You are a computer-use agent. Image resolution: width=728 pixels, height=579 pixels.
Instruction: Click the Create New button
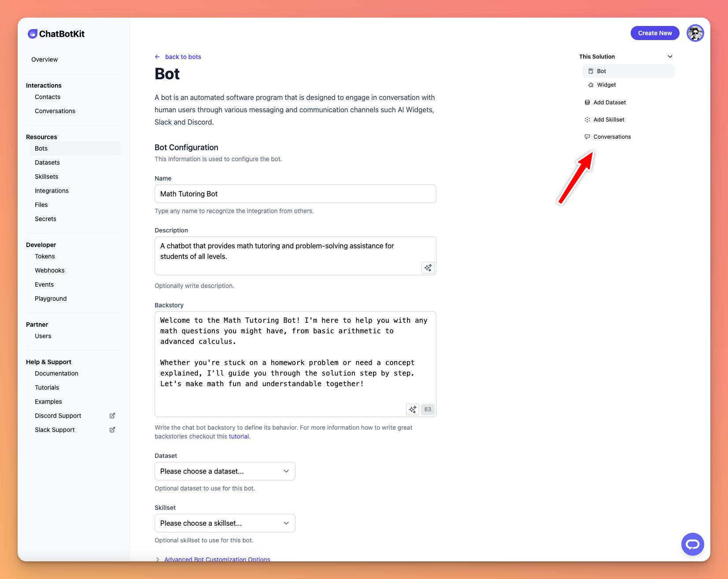click(x=654, y=33)
